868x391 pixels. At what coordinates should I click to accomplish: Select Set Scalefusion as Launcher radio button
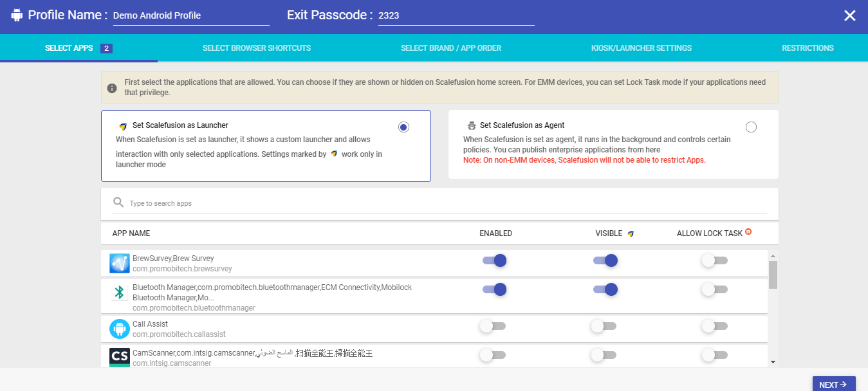(x=403, y=127)
